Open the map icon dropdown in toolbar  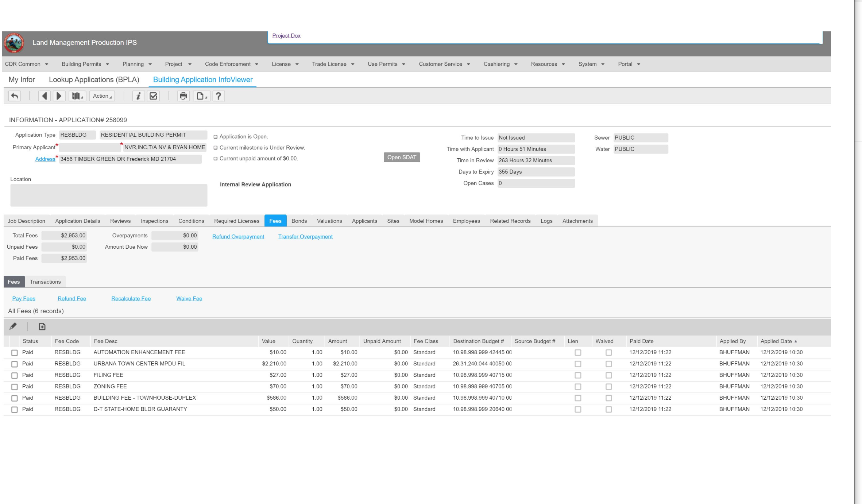[77, 96]
